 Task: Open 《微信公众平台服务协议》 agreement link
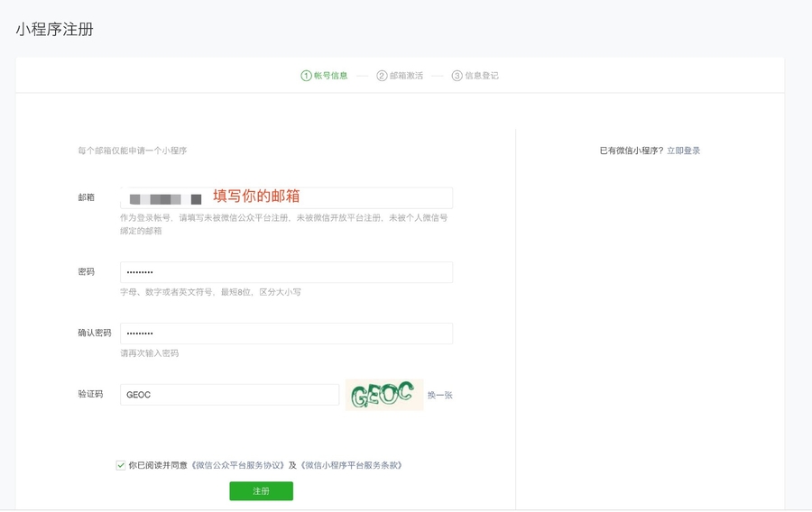(238, 465)
